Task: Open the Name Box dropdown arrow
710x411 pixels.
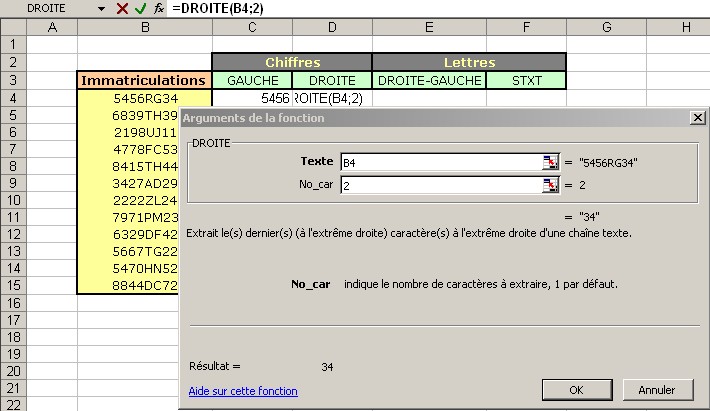Action: (x=101, y=8)
